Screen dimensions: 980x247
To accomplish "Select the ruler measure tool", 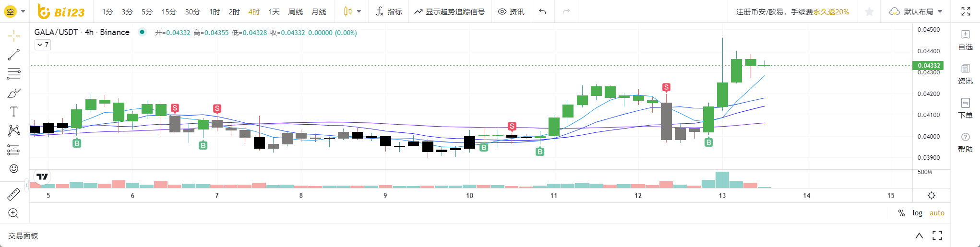I will (x=14, y=194).
